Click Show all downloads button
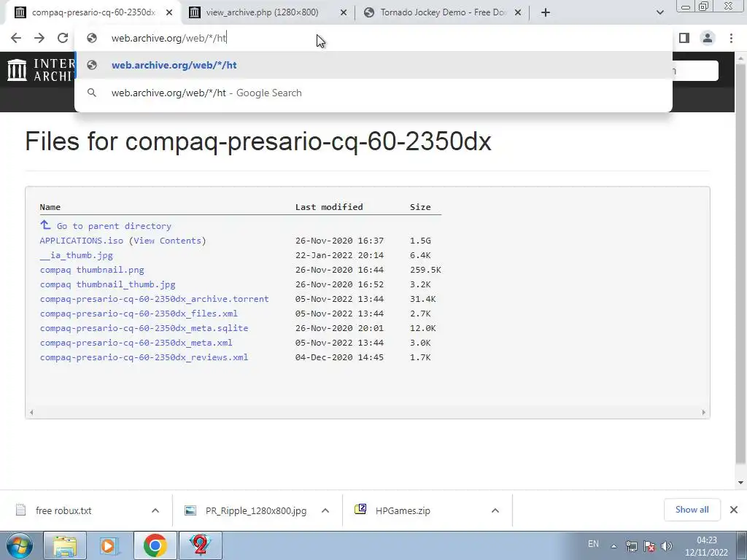This screenshot has height=560, width=747. pos(692,510)
